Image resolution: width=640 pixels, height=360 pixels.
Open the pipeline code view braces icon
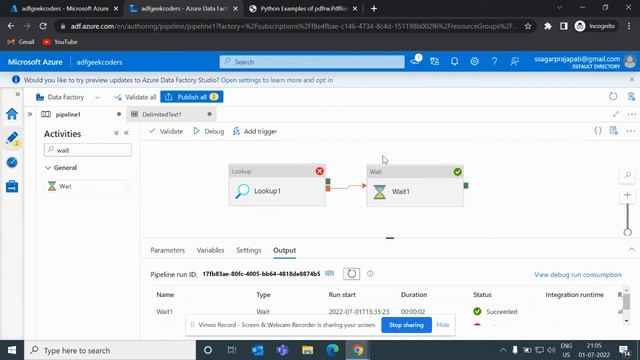pyautogui.click(x=598, y=131)
